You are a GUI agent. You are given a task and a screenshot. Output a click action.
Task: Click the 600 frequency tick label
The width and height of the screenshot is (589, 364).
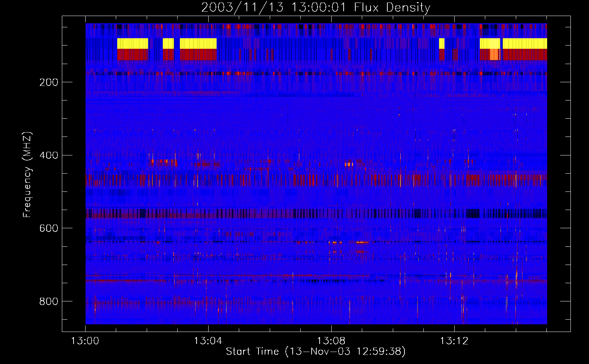pyautogui.click(x=49, y=228)
